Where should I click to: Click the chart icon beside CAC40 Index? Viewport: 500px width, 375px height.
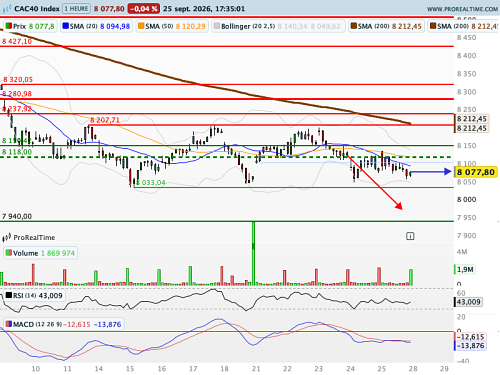pos(7,9)
